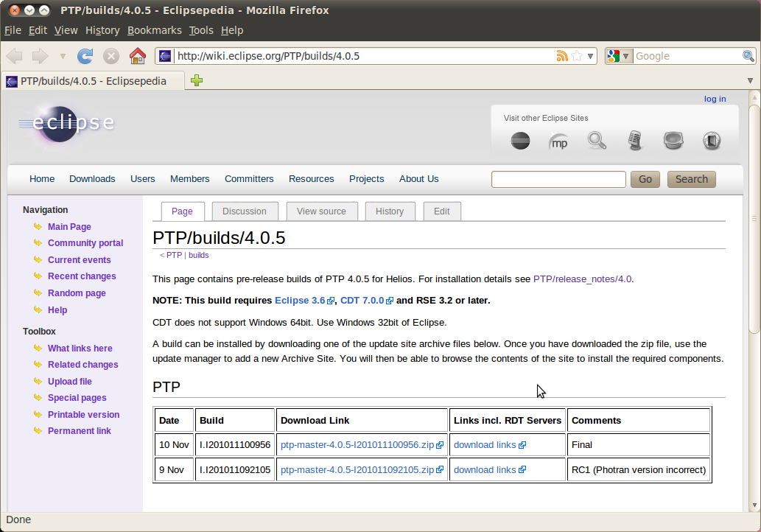Open the list all tabs dropdown
The width and height of the screenshot is (761, 532).
pyautogui.click(x=750, y=80)
